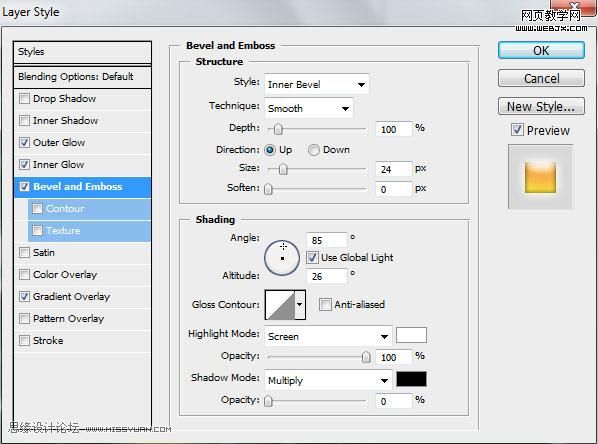Click the black Shadow Mode color swatch

point(411,379)
